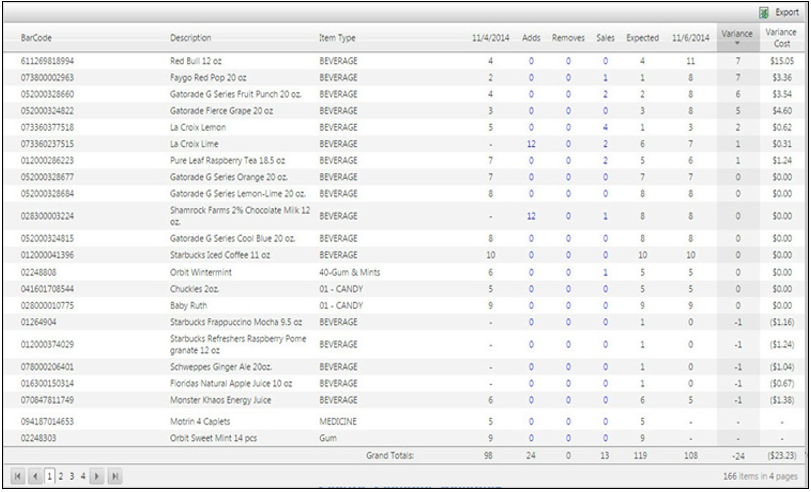Open page 4 of results
This screenshot has height=492, width=811.
click(83, 476)
